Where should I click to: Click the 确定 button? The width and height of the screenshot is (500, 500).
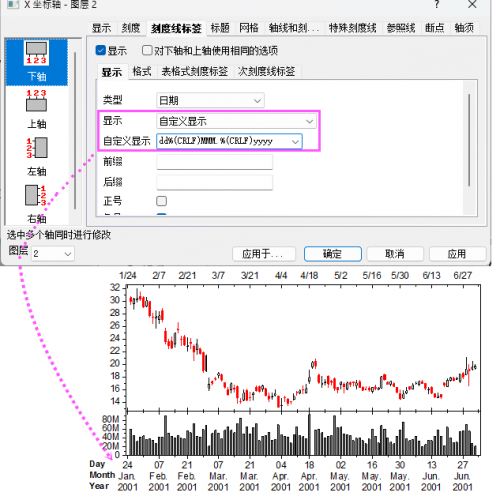333,254
